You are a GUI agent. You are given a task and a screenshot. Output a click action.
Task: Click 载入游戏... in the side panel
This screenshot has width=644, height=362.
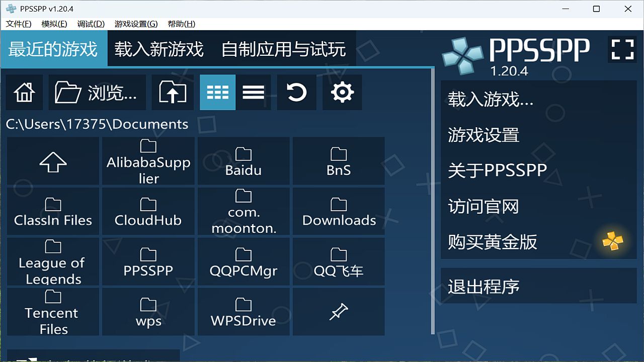click(x=539, y=100)
